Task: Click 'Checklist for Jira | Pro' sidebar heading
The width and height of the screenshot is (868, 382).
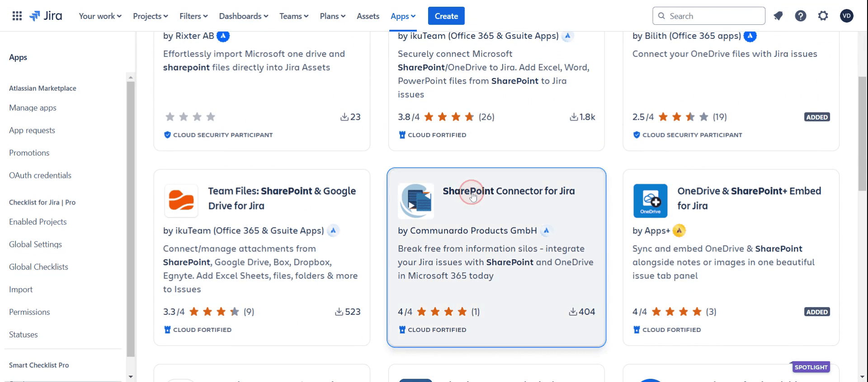Action: [42, 202]
